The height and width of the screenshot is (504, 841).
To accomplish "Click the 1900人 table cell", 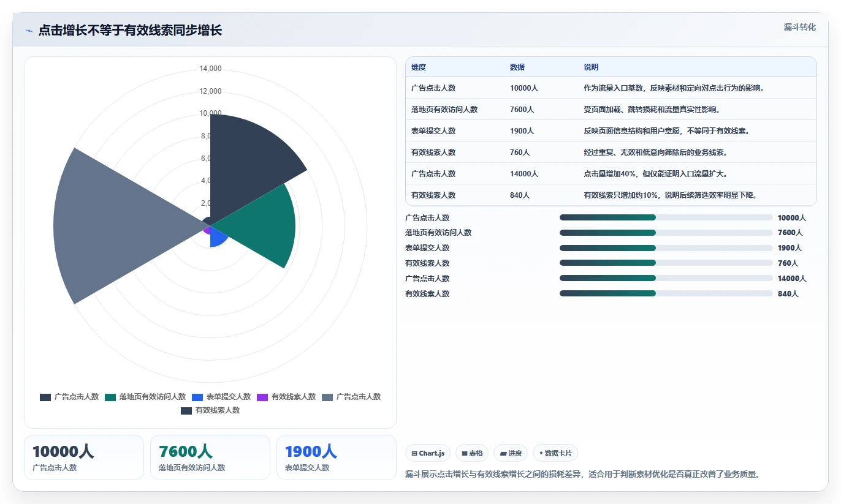I will (522, 131).
